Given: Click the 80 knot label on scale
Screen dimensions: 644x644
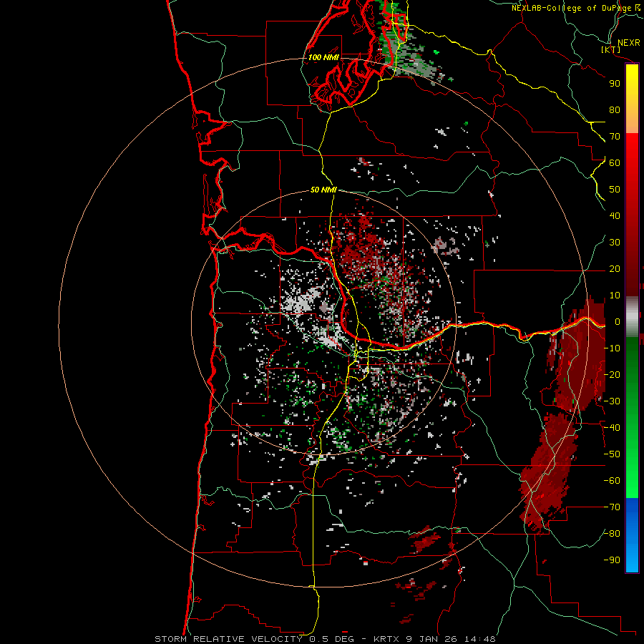Looking at the screenshot, I should click(615, 110).
